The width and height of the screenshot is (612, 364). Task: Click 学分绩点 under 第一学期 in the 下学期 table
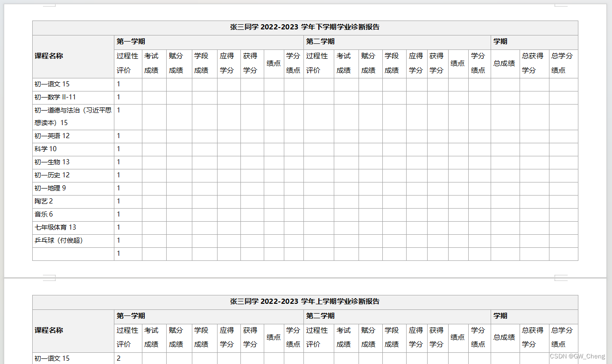point(293,63)
